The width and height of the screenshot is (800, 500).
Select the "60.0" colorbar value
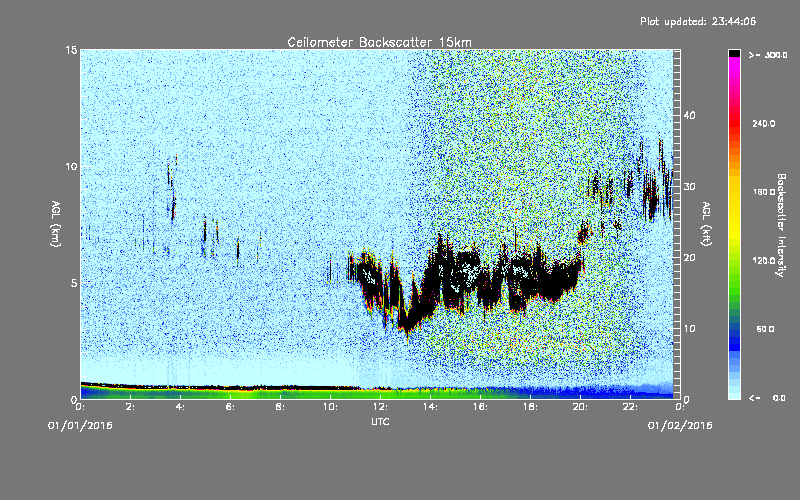pyautogui.click(x=765, y=329)
